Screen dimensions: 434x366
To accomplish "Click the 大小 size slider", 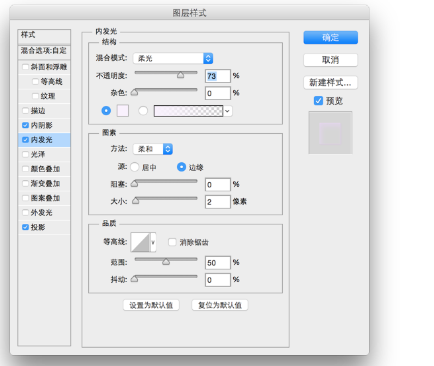I will tap(166, 200).
